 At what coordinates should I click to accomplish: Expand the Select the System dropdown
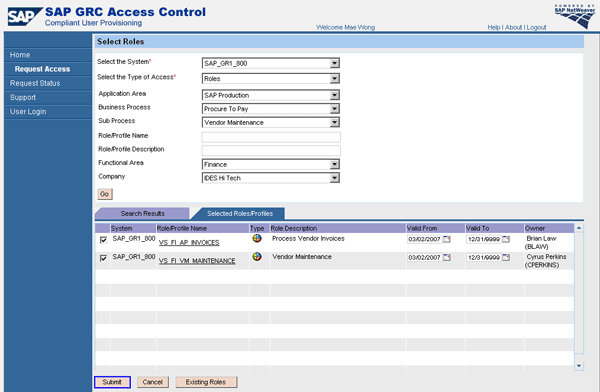coord(334,63)
